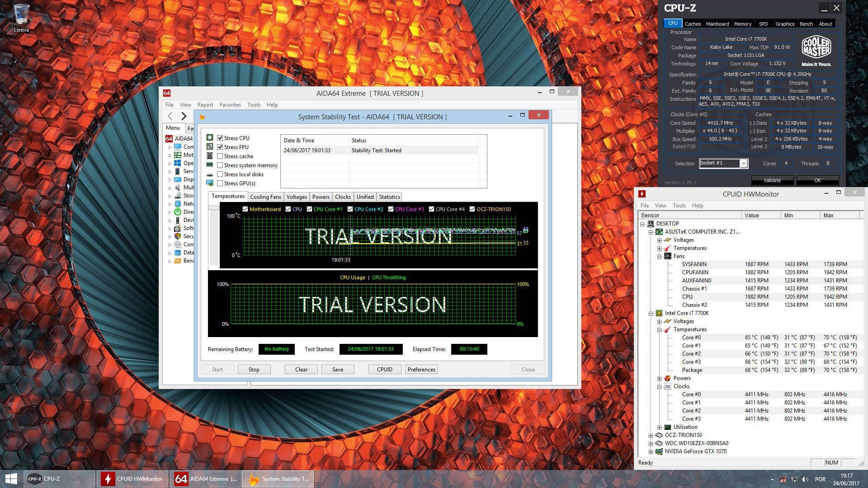The image size is (868, 488).
Task: Open the Statistics tab in Stability Test
Action: click(389, 197)
